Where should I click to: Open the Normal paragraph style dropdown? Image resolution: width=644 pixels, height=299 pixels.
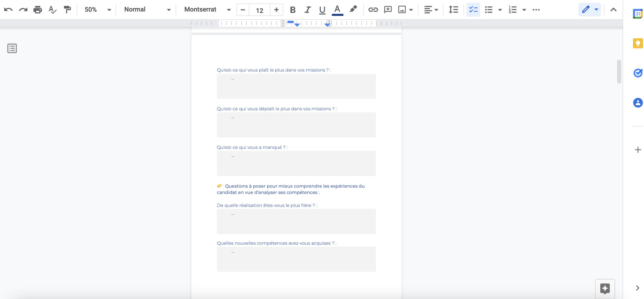(147, 10)
